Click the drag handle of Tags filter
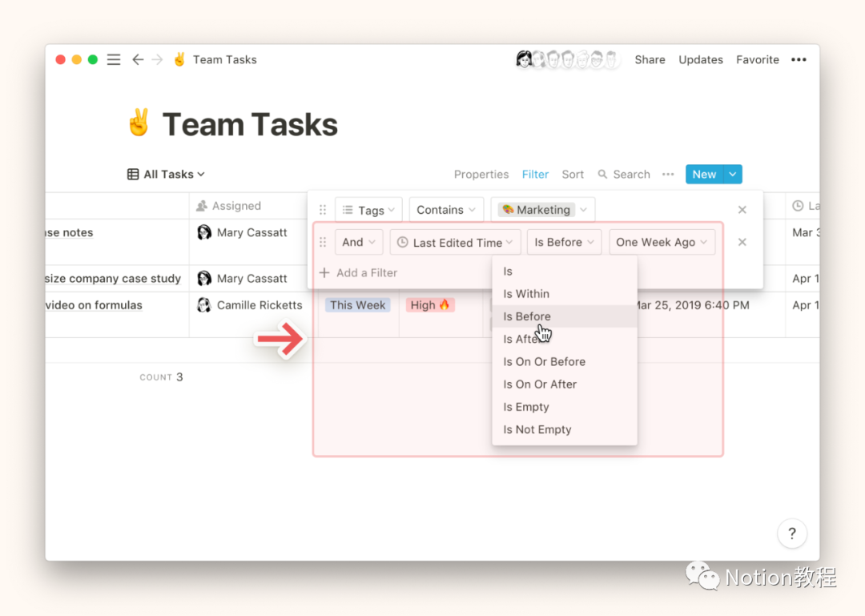Viewport: 865px width, 616px height. (323, 210)
